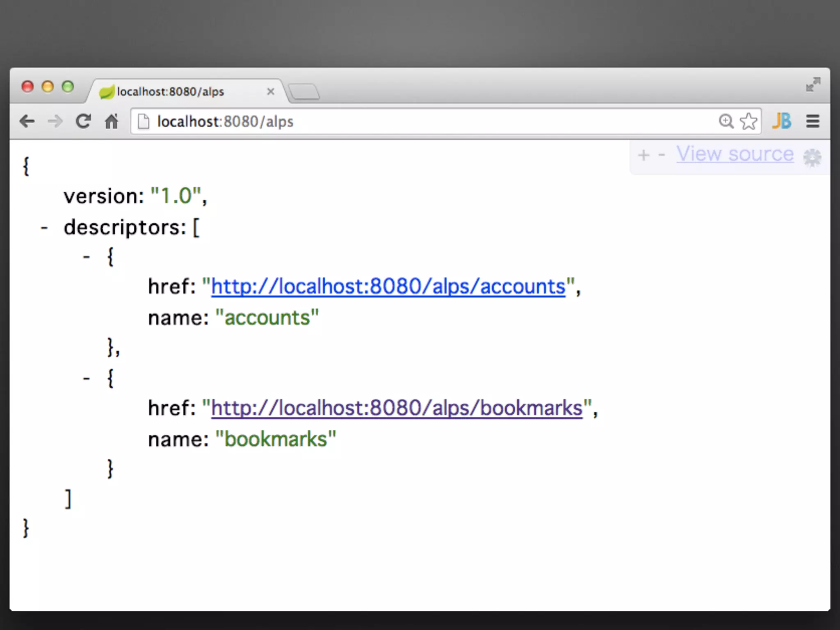Open the alps/accounts href link
Viewport: 840px width, 630px height.
point(388,286)
